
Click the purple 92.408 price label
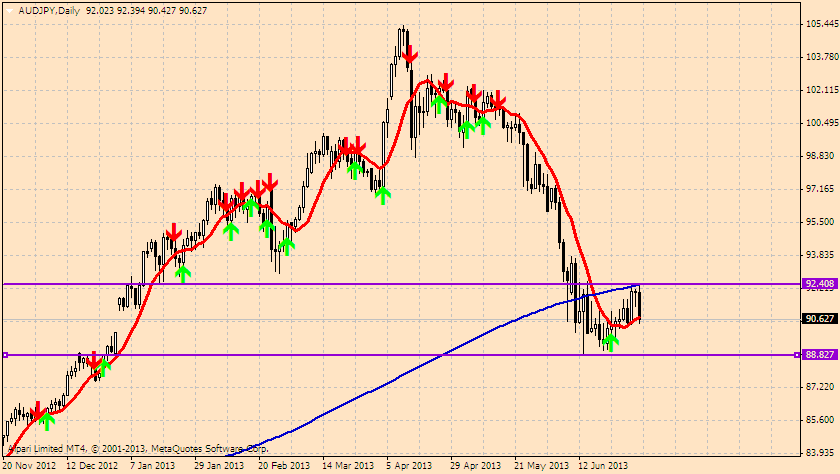click(x=820, y=284)
